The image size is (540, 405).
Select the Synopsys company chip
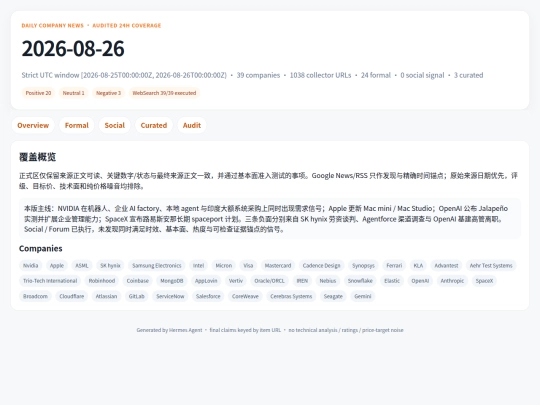(x=363, y=266)
